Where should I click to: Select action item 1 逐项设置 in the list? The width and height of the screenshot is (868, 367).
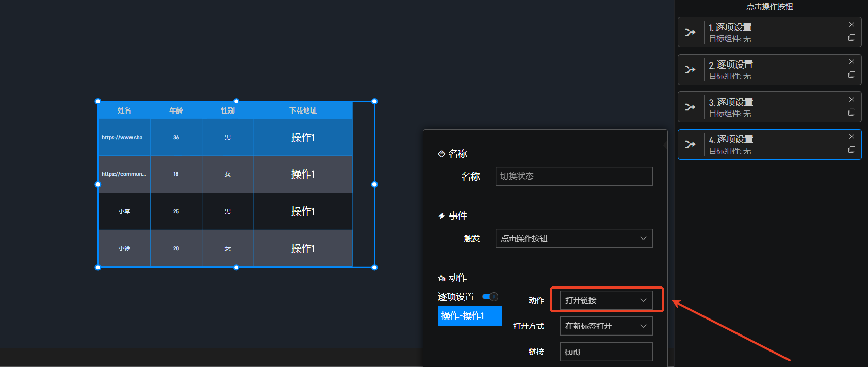tap(771, 33)
